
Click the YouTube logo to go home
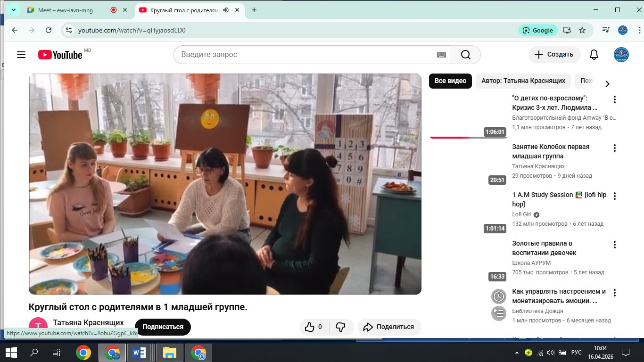pos(60,55)
